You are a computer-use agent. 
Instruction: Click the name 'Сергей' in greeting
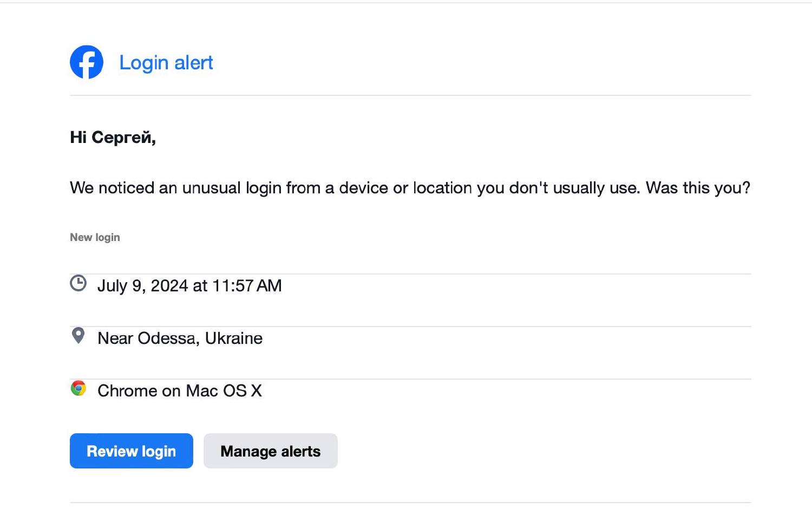tap(123, 138)
